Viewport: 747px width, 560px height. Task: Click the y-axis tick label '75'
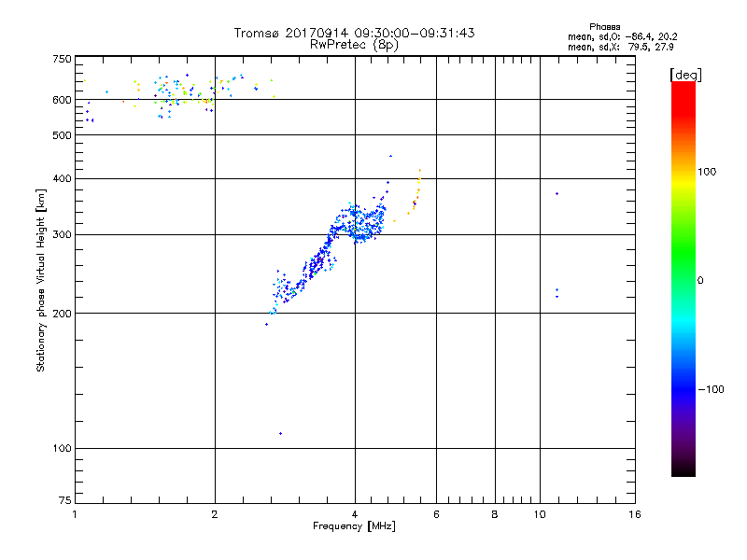tap(65, 500)
